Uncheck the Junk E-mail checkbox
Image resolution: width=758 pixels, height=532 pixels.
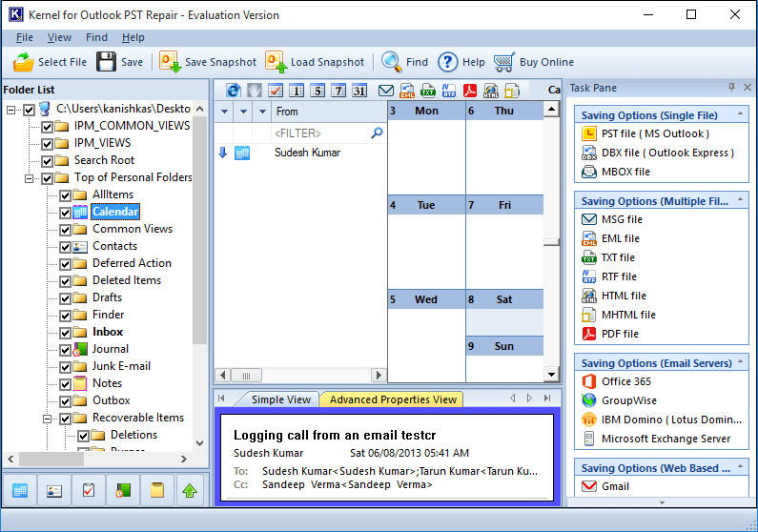coord(65,367)
